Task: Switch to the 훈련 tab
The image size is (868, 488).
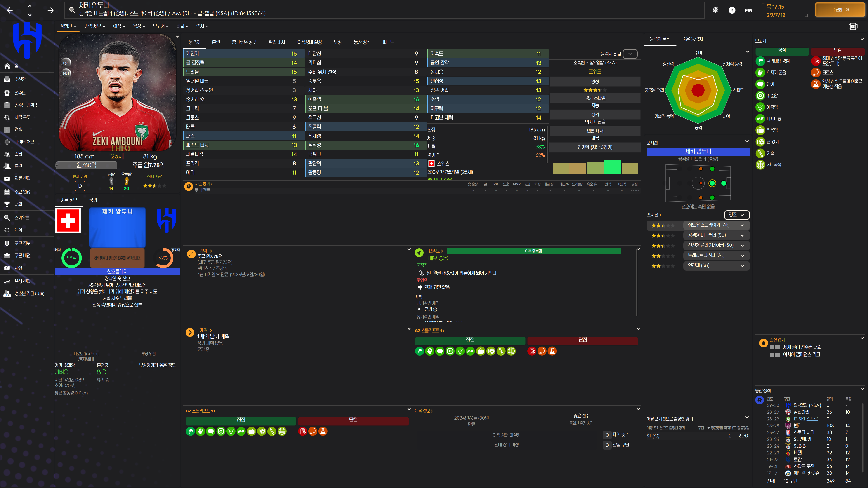Action: (216, 42)
